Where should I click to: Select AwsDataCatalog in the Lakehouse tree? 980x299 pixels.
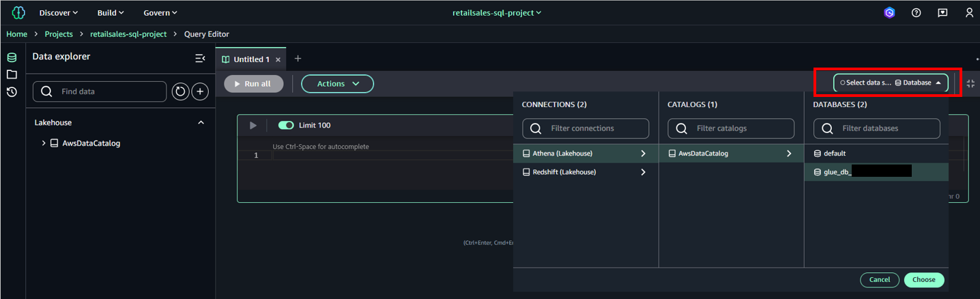[91, 143]
